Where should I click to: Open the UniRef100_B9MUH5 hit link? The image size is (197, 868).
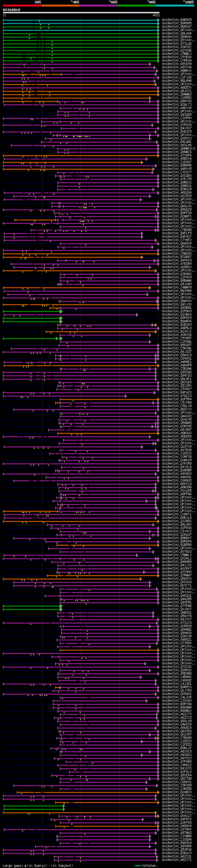coord(177,23)
